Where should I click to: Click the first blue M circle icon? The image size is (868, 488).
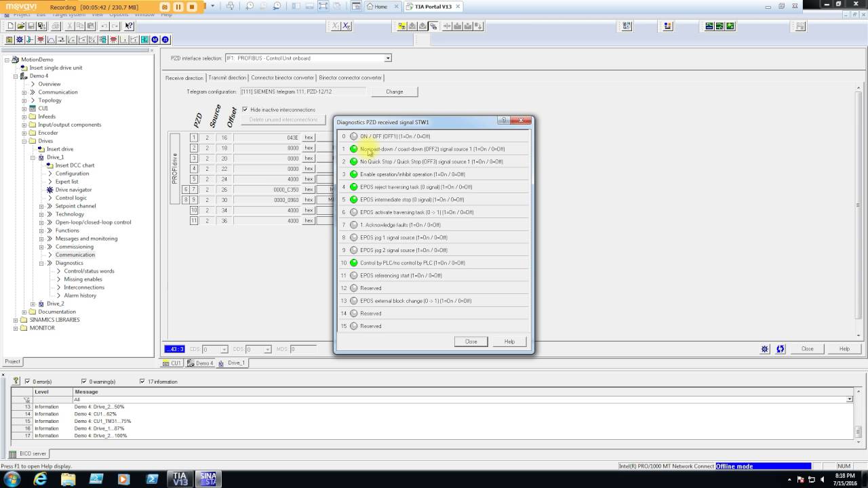[x=155, y=39]
